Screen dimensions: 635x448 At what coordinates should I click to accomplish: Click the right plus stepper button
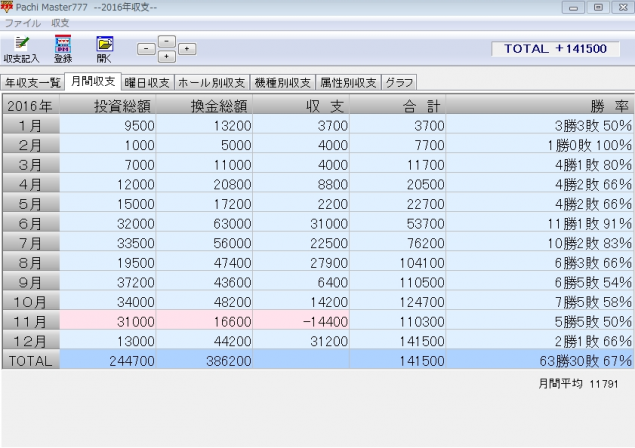pyautogui.click(x=187, y=49)
